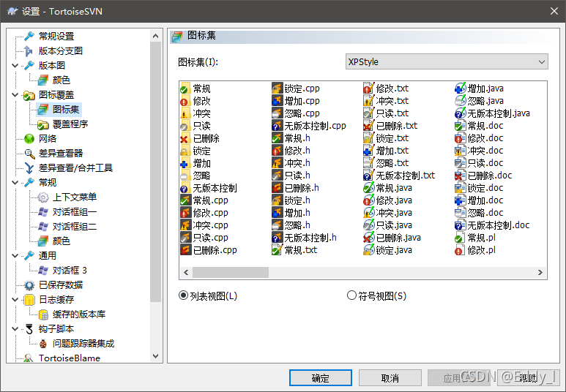
Task: Collapse the 版本图 tree node
Action: (15, 66)
